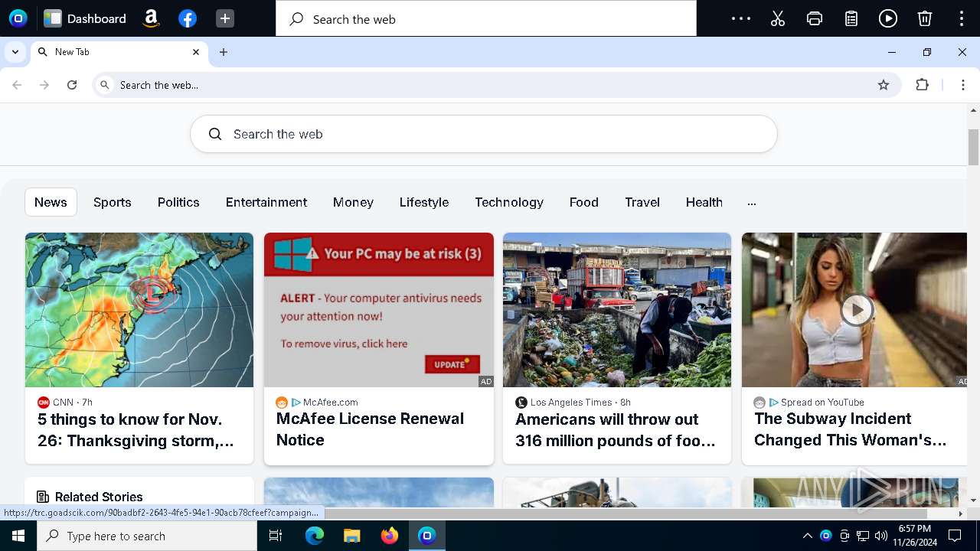Reload the current page
980x551 pixels.
72,85
